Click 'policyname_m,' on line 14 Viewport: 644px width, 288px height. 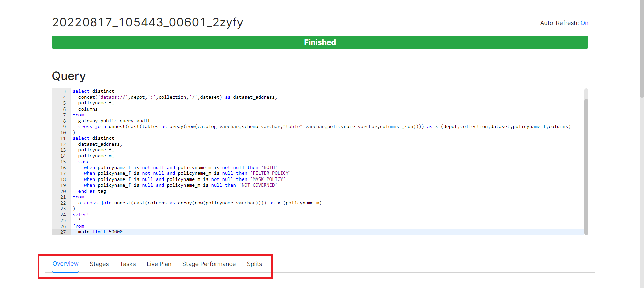point(96,156)
